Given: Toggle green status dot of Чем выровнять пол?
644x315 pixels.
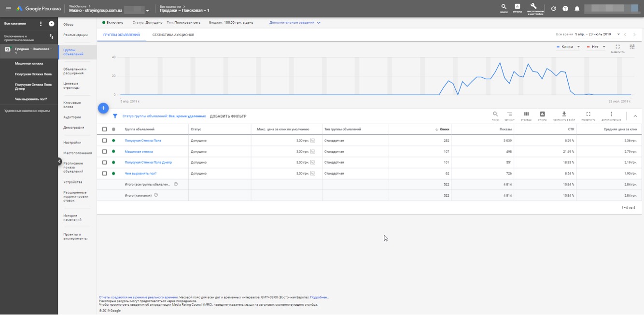Looking at the screenshot, I should [113, 173].
